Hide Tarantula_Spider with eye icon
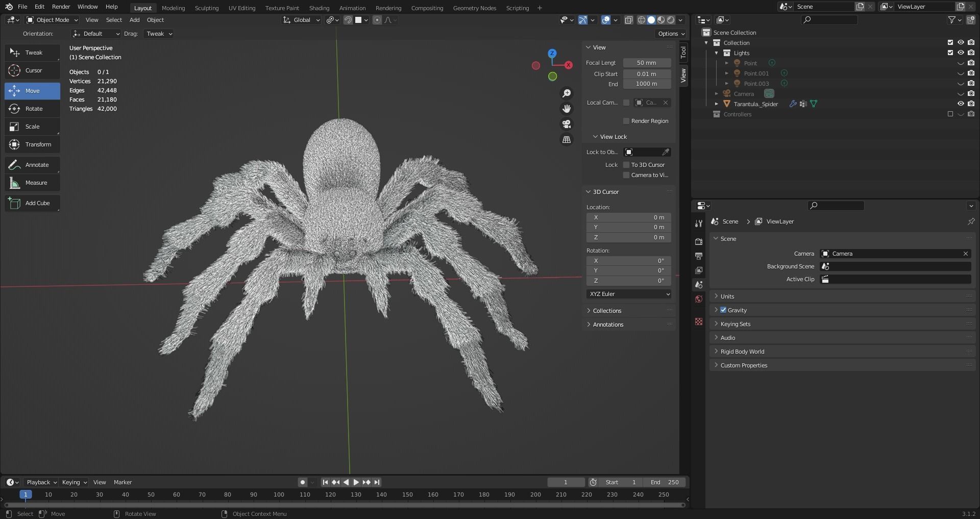Viewport: 980px width, 519px height. [961, 104]
